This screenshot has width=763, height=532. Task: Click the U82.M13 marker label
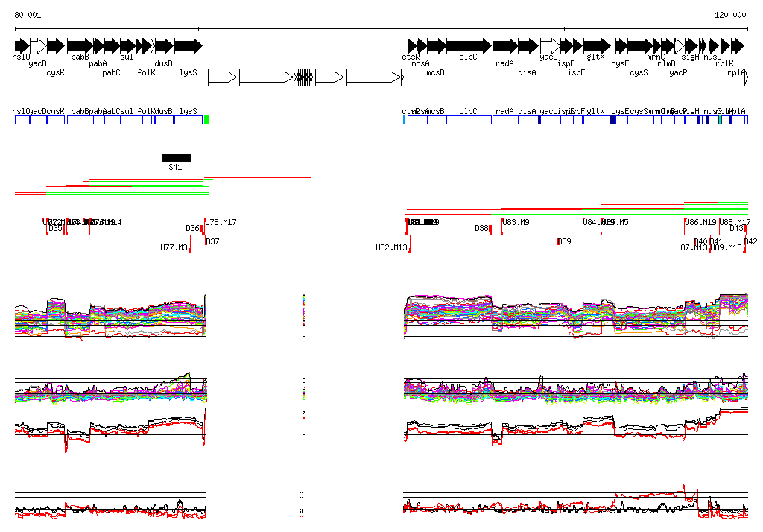391,247
